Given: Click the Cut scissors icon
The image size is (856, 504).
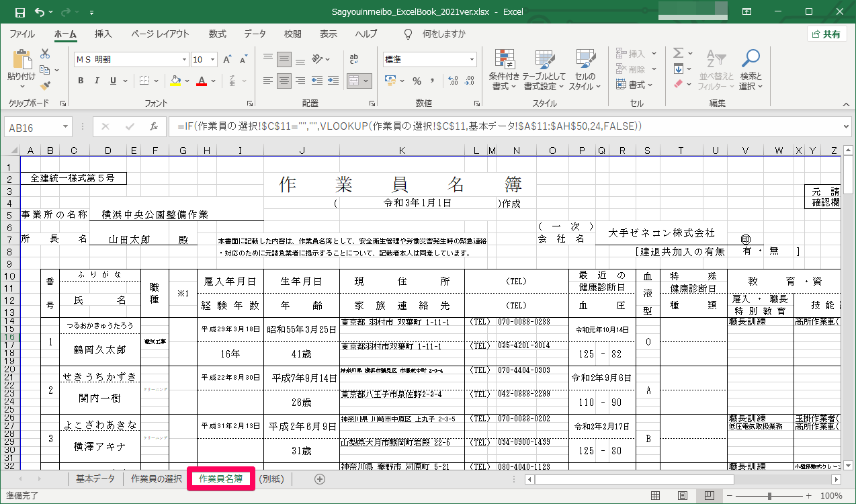Looking at the screenshot, I should pyautogui.click(x=45, y=54).
